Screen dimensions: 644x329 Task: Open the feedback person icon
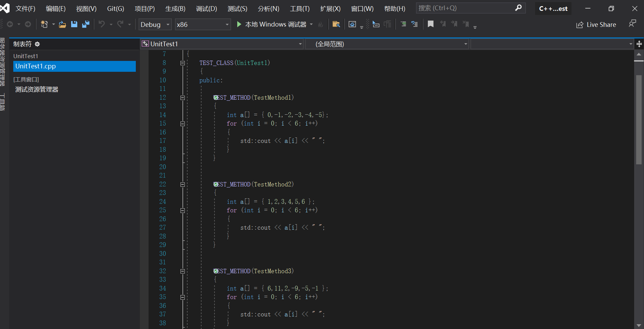click(632, 24)
